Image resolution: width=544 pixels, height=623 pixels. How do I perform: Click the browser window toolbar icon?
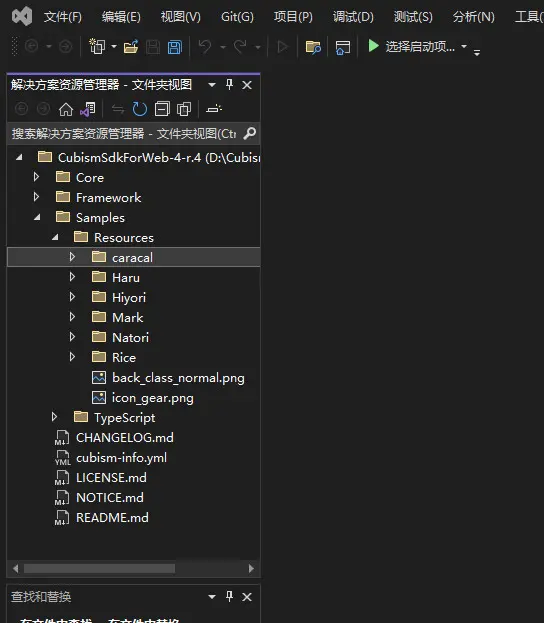(343, 47)
